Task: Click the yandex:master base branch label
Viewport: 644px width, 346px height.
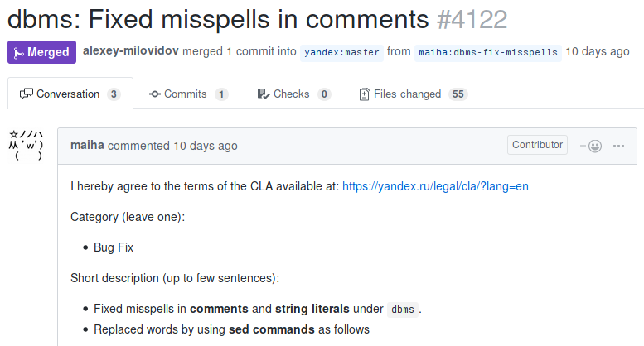Action: pyautogui.click(x=341, y=52)
